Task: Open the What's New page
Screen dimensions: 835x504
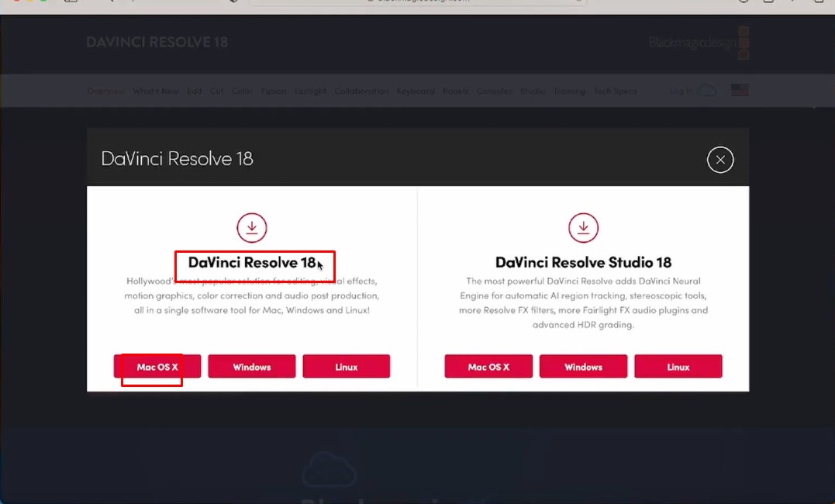Action: tap(156, 91)
